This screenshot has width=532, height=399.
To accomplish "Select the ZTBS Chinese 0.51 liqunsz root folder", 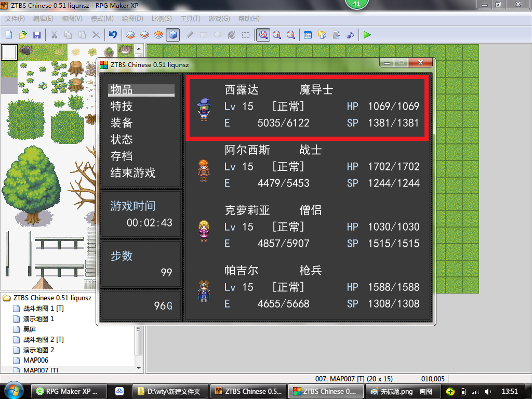I will coord(52,298).
